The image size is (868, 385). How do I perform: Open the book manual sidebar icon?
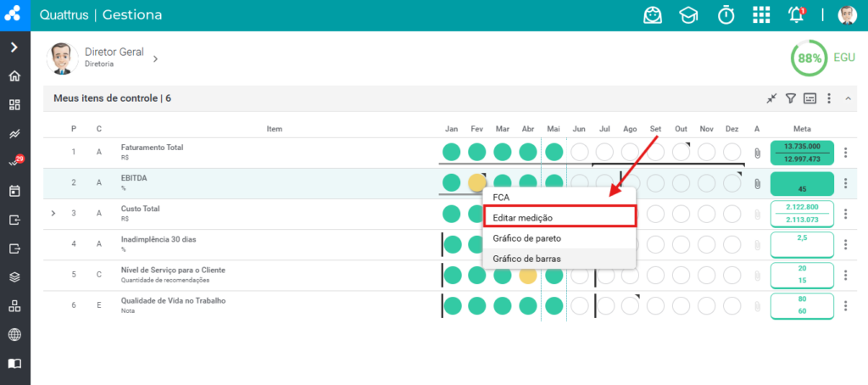coord(15,364)
